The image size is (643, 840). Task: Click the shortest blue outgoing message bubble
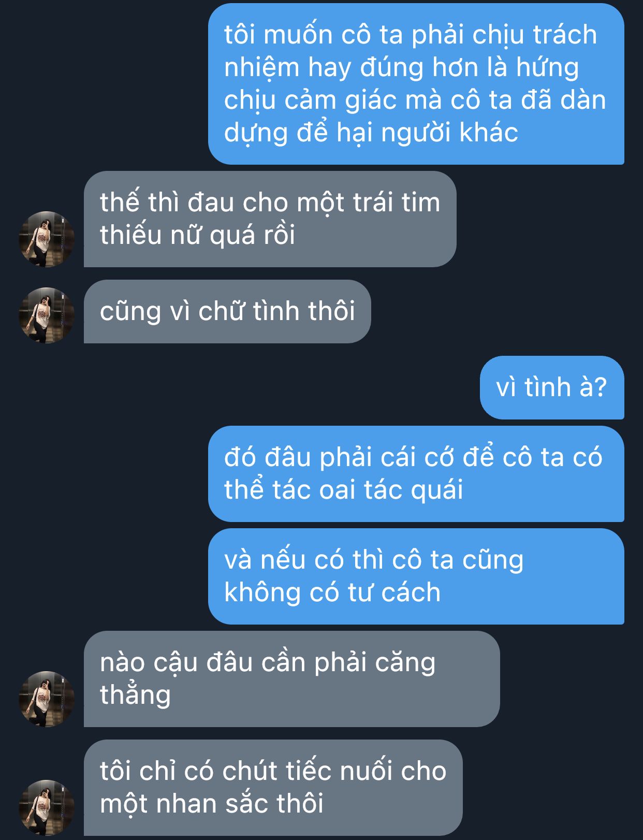tap(552, 387)
